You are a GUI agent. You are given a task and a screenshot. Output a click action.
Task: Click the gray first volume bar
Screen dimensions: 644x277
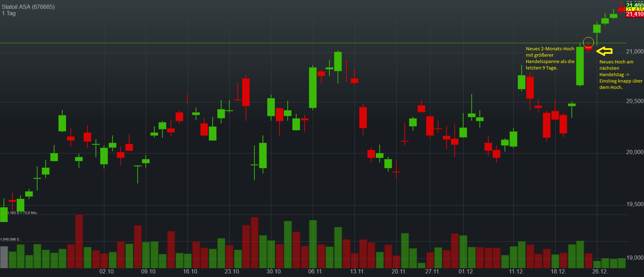4,257
